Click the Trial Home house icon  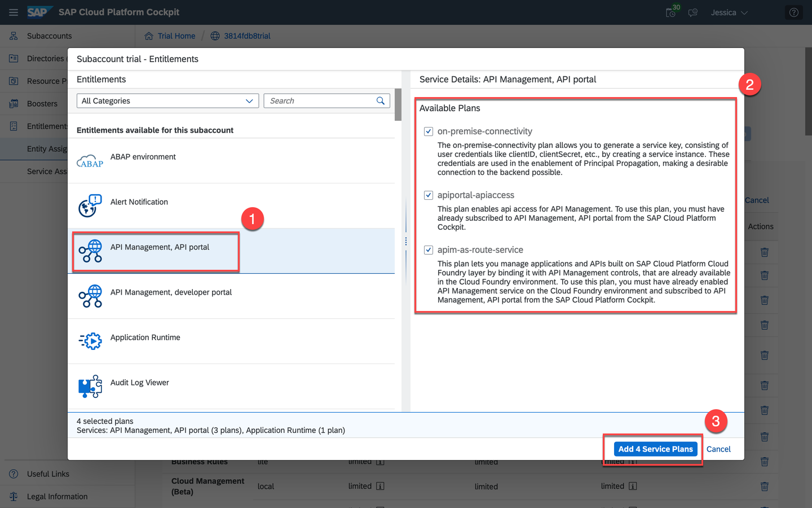149,36
